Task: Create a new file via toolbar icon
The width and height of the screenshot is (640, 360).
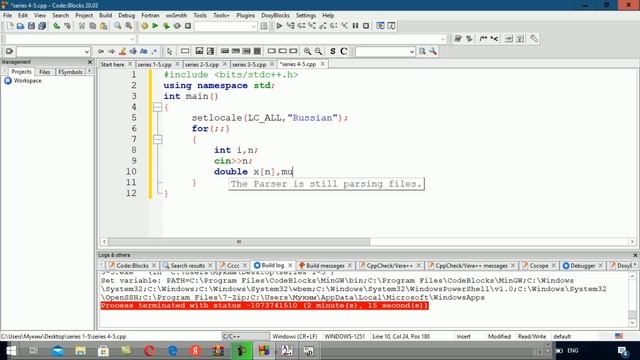Action: [9, 26]
